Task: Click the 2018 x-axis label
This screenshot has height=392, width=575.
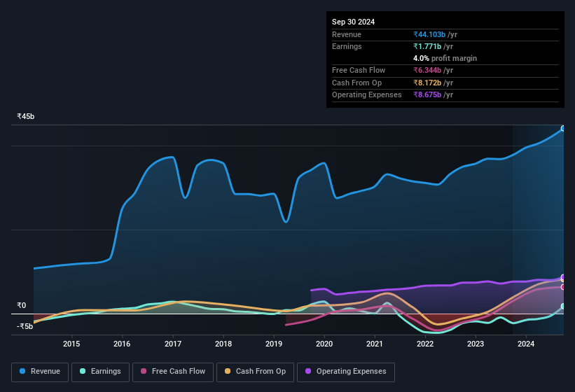Action: point(223,344)
